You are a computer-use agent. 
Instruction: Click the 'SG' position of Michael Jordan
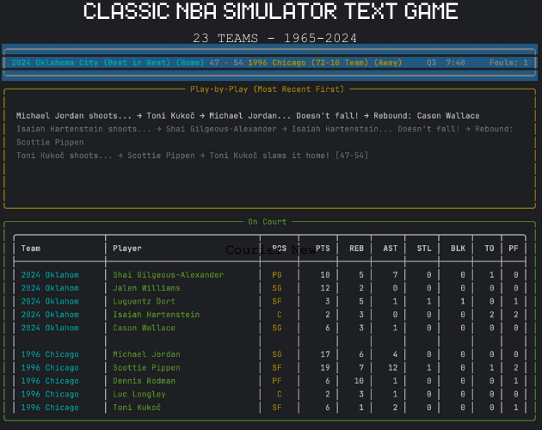coord(277,355)
